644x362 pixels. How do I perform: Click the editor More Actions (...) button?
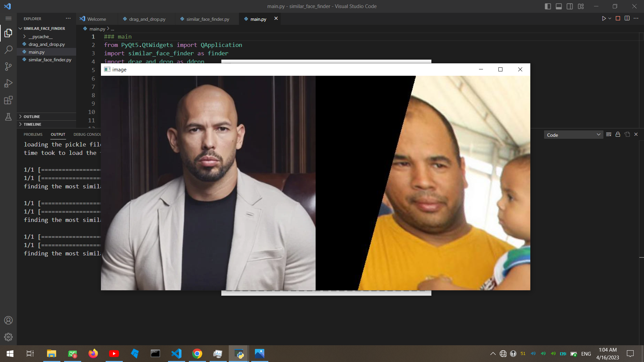click(x=637, y=18)
